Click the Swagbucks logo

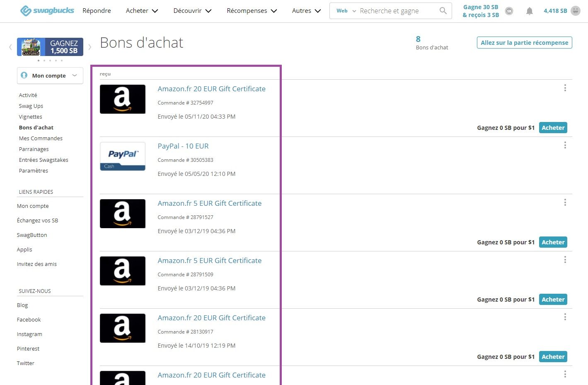47,11
